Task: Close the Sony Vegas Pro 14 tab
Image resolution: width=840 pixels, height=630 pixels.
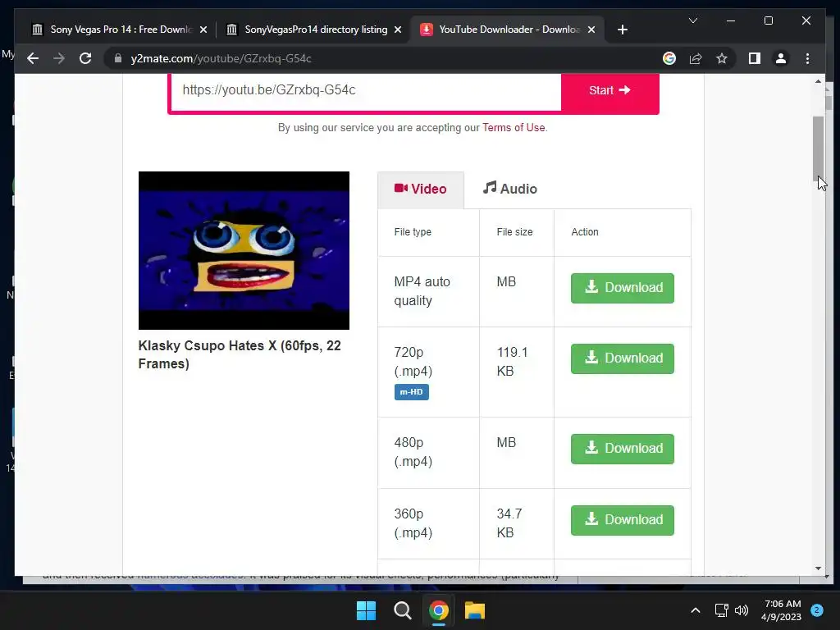Action: 203,30
